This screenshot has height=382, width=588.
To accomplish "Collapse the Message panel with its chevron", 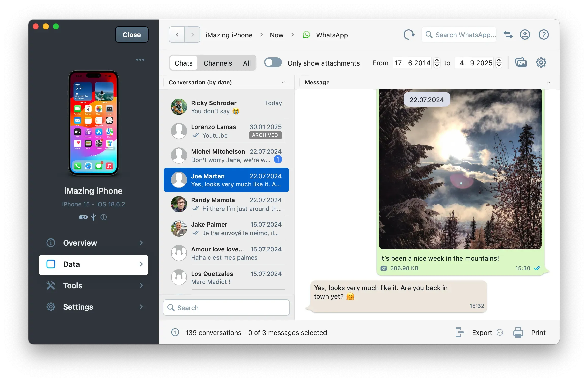I will click(549, 82).
